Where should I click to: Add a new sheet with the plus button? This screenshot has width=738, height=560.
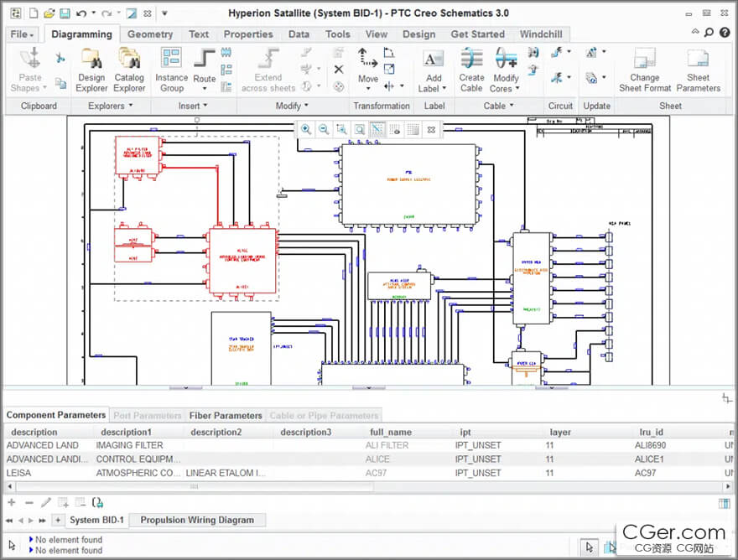[58, 520]
